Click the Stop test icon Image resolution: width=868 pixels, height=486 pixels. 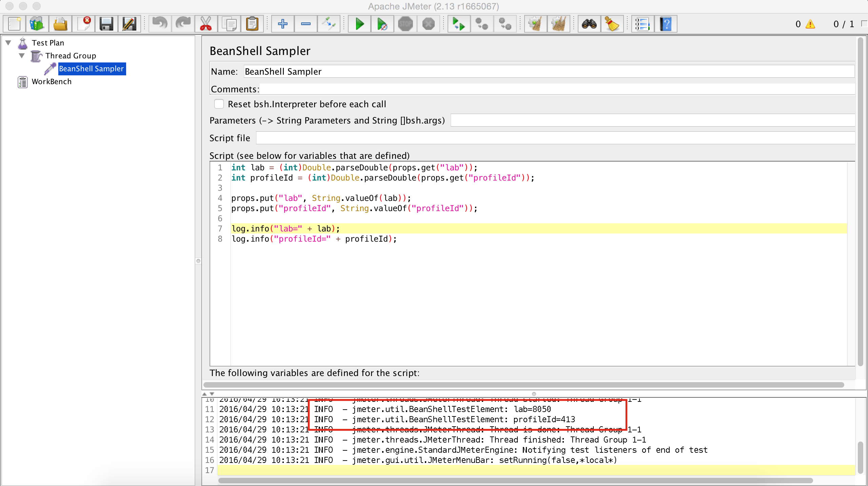405,24
